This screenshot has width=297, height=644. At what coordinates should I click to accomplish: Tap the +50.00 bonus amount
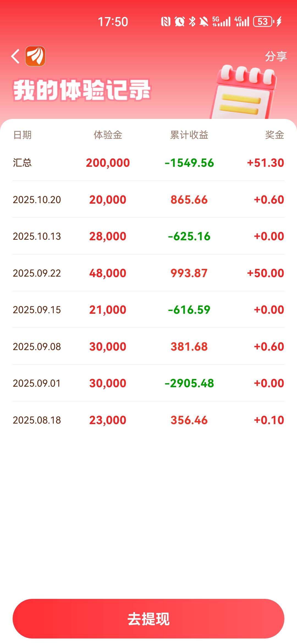(x=265, y=273)
